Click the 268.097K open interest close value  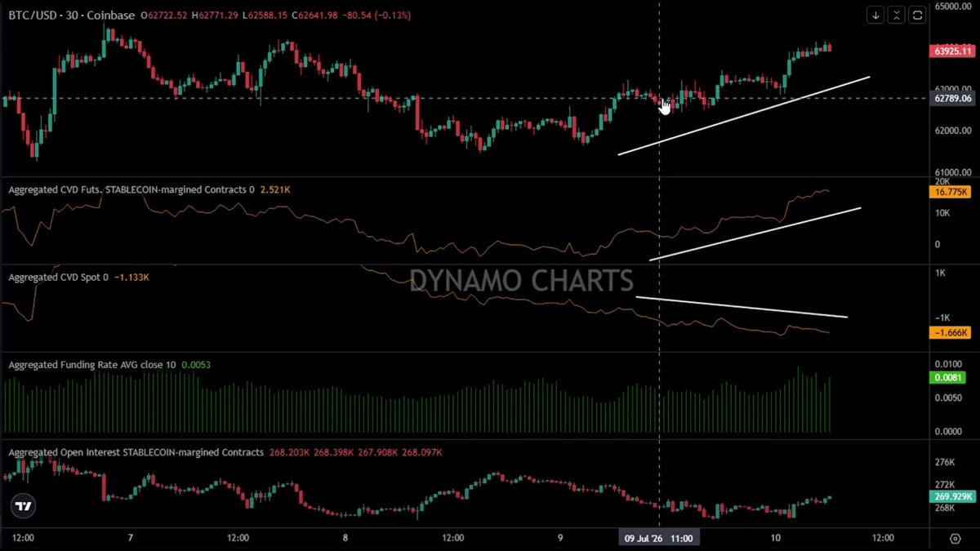422,452
